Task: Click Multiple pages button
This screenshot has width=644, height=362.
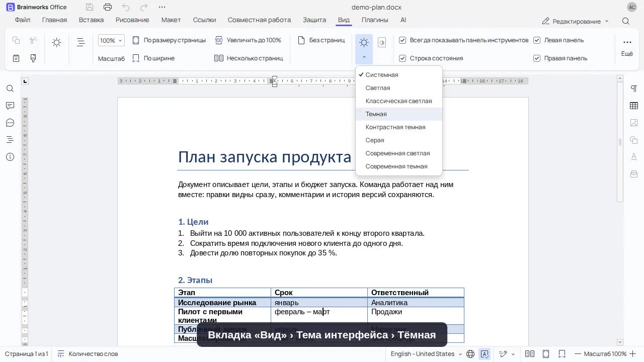Action: (249, 58)
